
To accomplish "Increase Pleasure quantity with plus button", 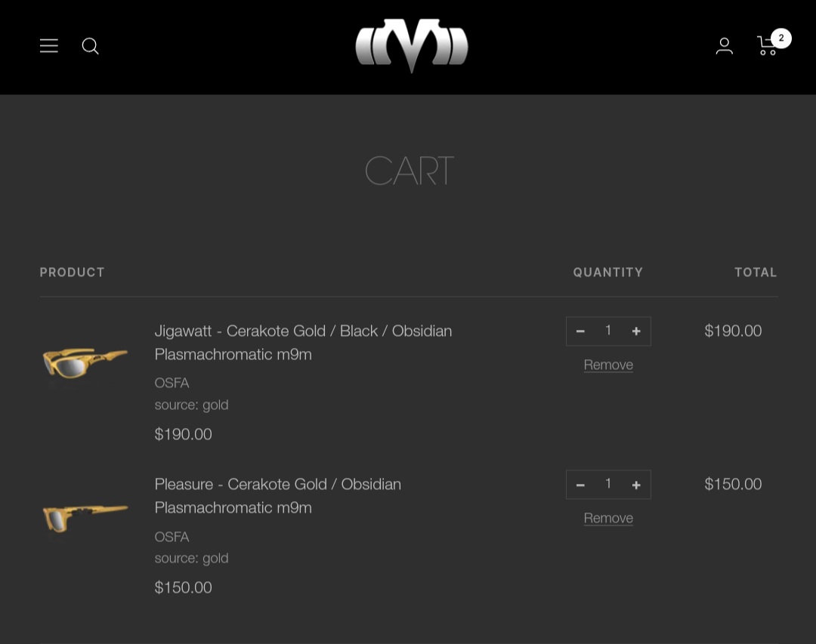I will pos(636,485).
